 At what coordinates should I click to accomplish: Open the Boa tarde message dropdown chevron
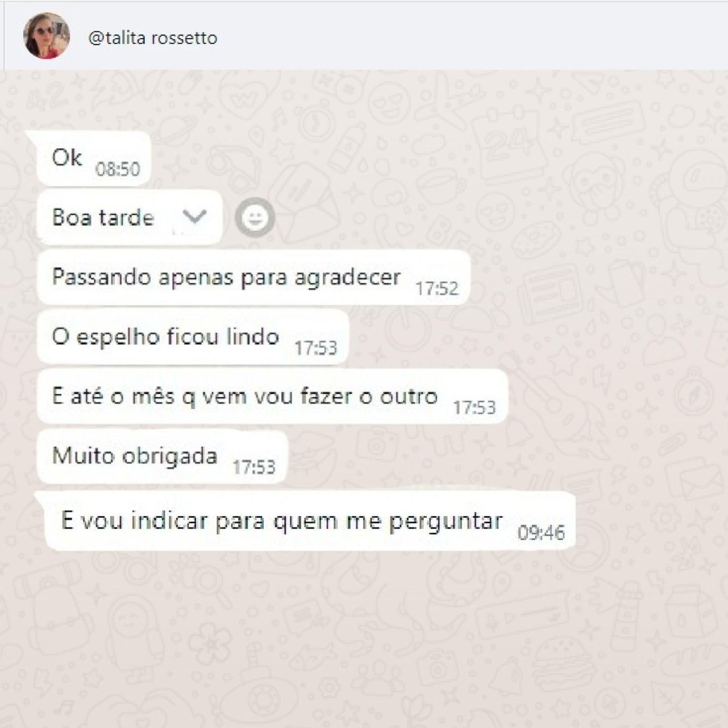pyautogui.click(x=195, y=217)
